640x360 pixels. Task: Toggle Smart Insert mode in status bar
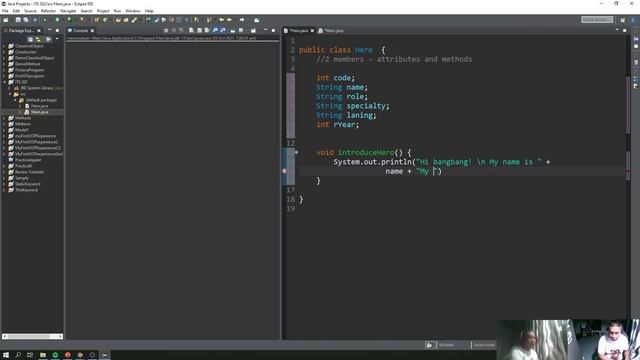point(484,345)
